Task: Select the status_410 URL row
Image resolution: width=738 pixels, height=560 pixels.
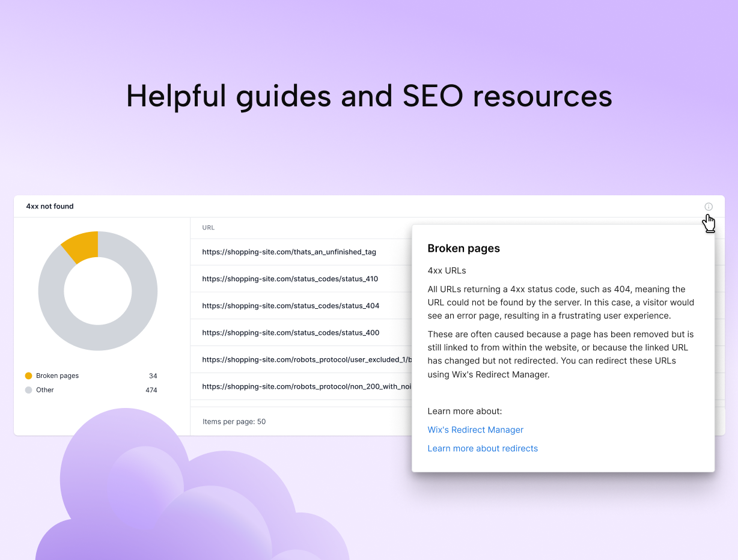Action: 301,279
